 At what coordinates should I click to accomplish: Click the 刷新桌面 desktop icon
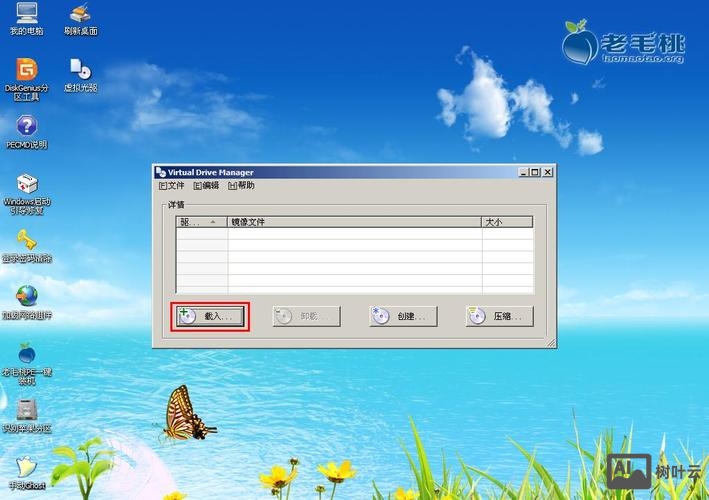click(x=80, y=14)
